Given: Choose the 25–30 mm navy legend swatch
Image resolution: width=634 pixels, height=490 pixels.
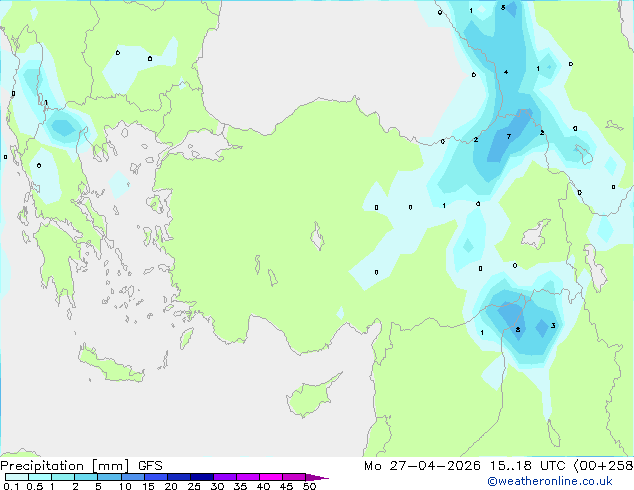Looking at the screenshot, I should [x=201, y=477].
